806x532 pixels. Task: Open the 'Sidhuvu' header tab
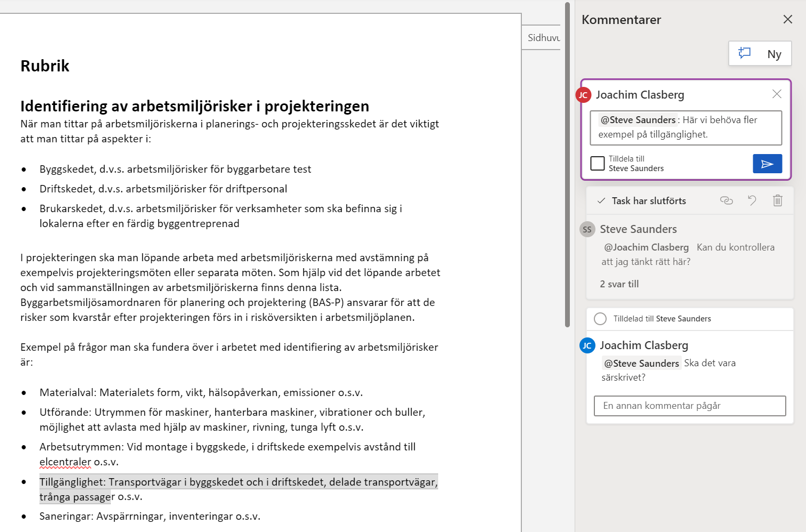543,37
